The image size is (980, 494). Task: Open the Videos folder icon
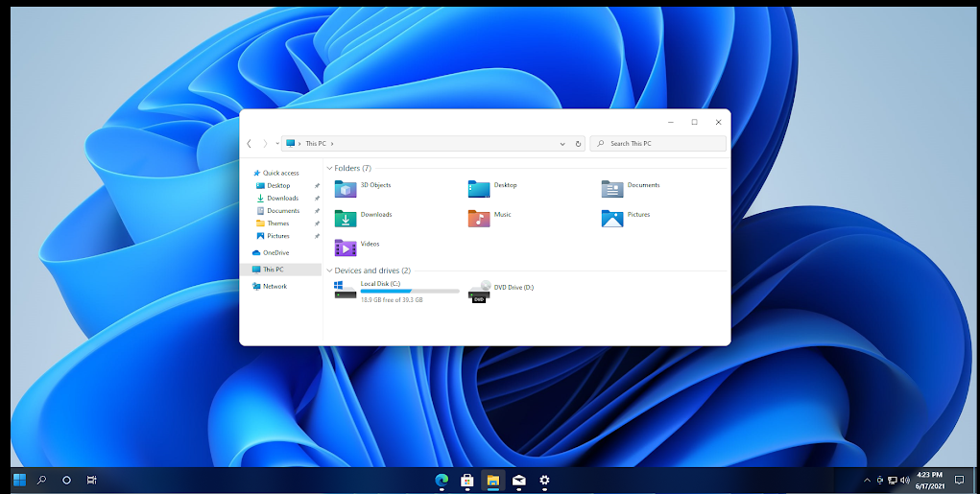(345, 247)
